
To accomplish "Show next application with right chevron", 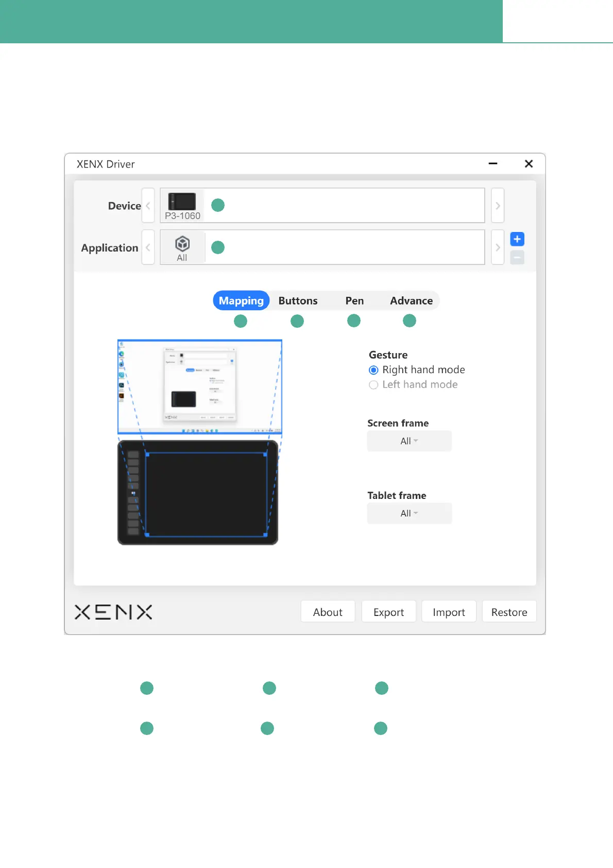I will pyautogui.click(x=498, y=247).
